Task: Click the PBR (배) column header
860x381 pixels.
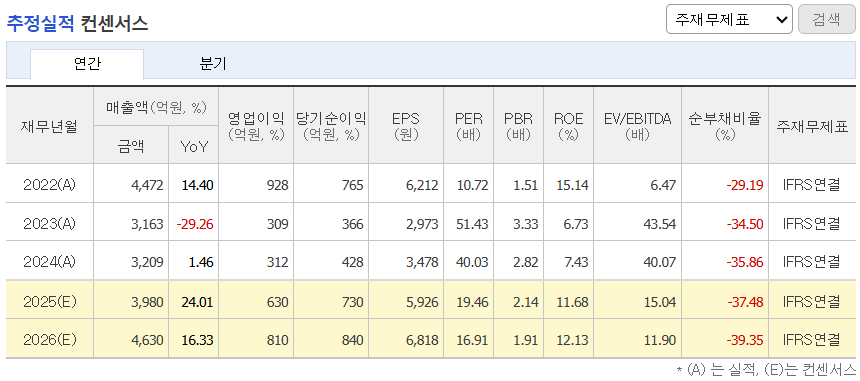Action: click(519, 126)
